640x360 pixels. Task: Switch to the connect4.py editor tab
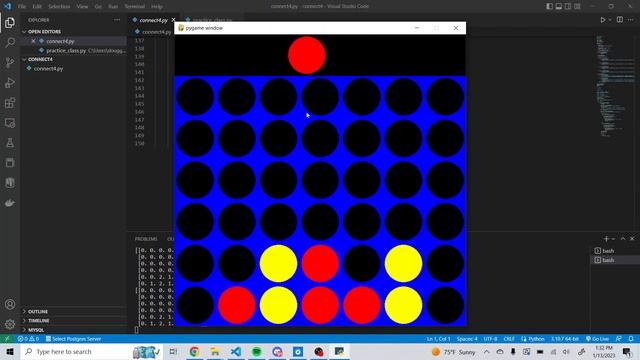[153, 20]
